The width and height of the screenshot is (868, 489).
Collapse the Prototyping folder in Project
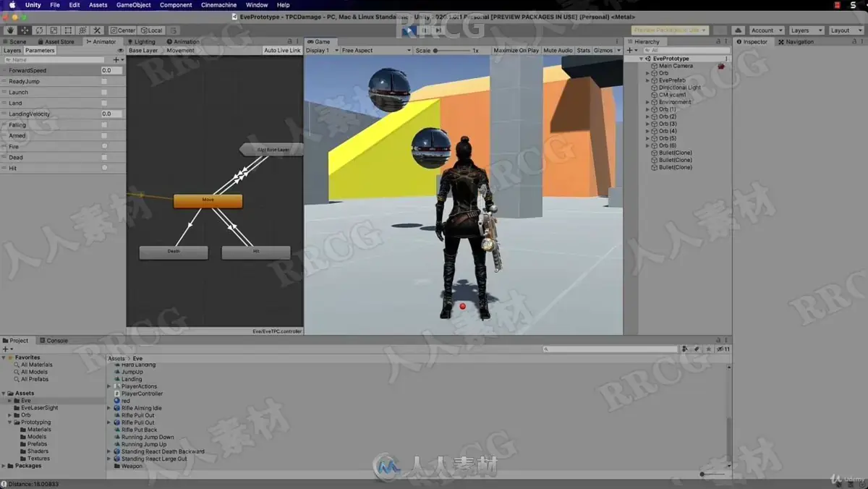click(10, 422)
